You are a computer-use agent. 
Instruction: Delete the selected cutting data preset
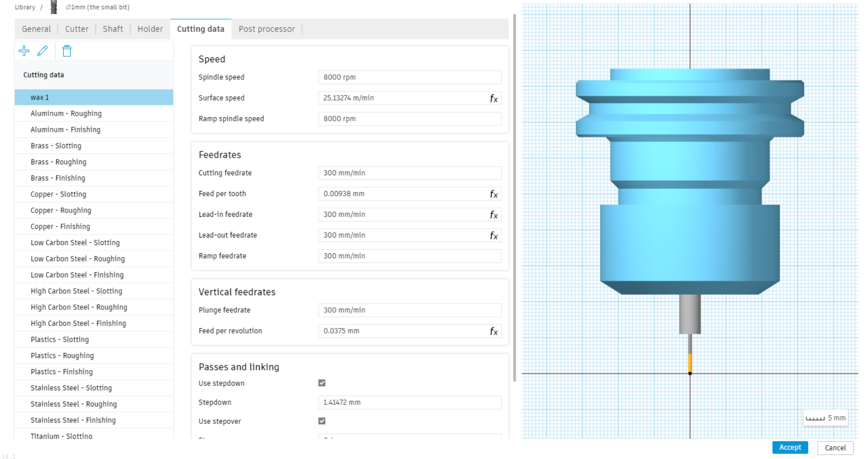67,51
